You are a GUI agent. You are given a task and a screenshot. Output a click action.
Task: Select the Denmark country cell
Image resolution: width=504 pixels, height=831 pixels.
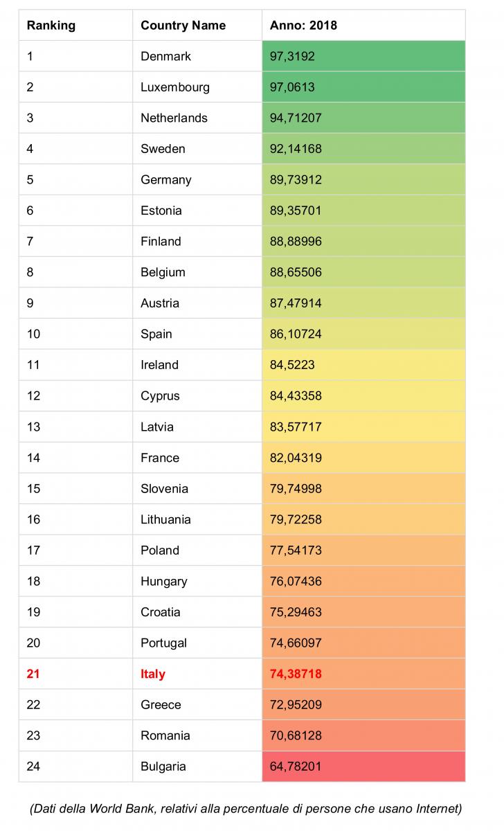pyautogui.click(x=197, y=56)
